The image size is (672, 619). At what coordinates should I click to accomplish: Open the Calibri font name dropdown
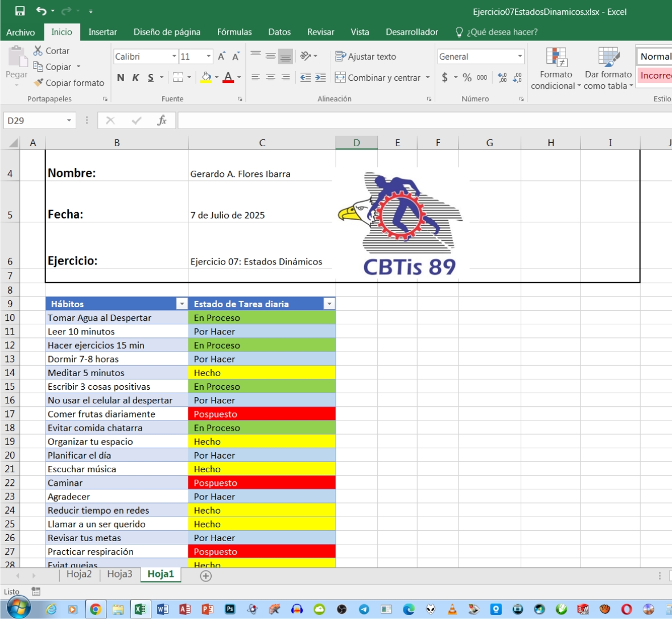174,56
